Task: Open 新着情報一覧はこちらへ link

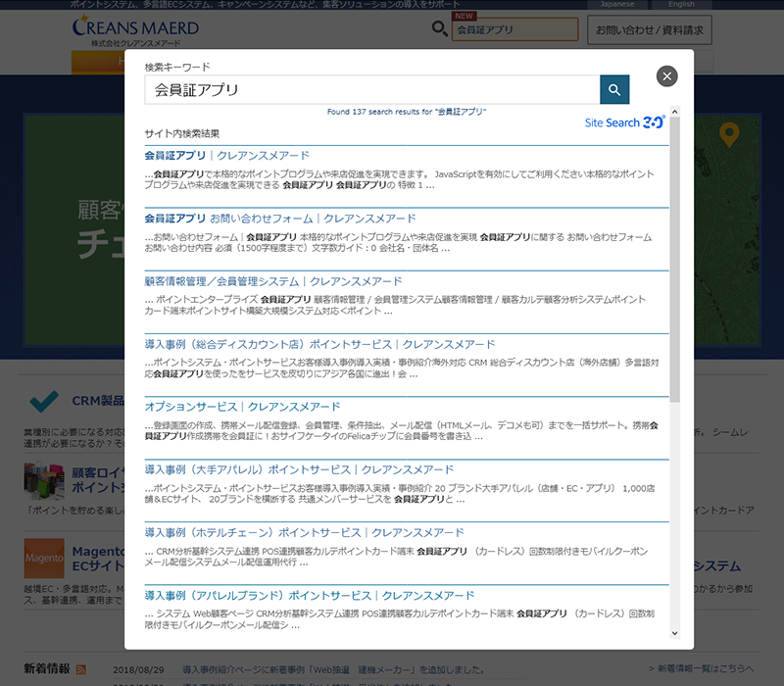Action: coord(701,668)
